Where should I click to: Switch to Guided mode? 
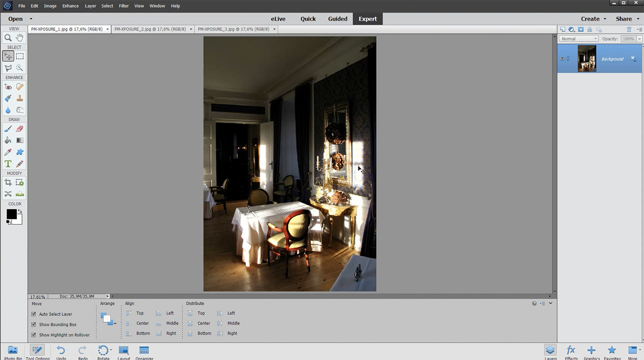click(337, 19)
